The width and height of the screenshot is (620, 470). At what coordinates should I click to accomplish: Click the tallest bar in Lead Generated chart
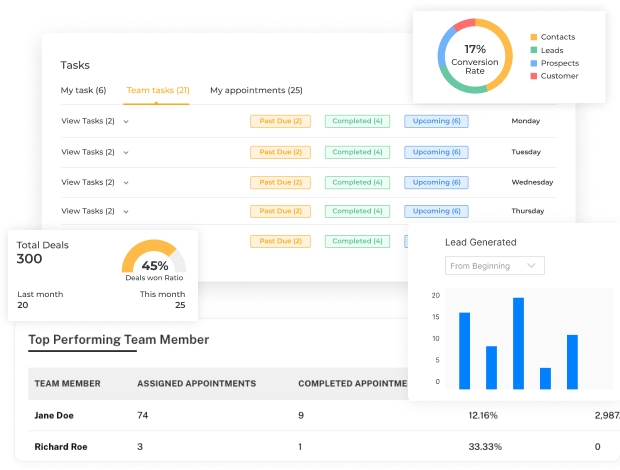[x=518, y=344]
